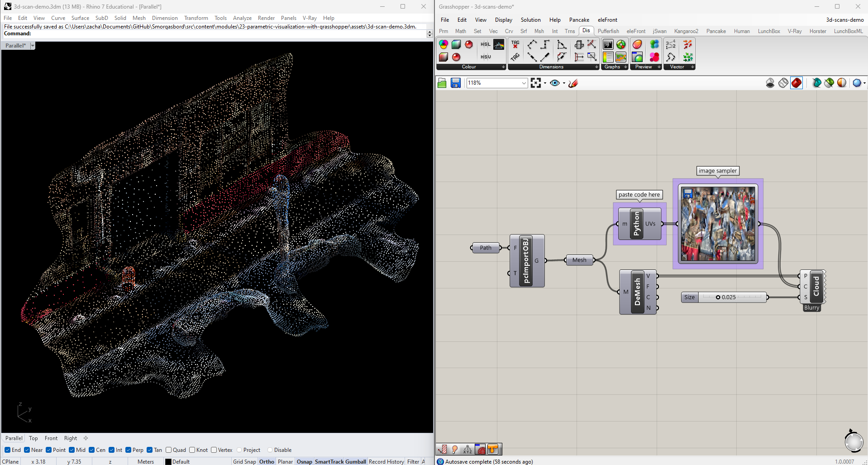Toggle the Vertex object snap
This screenshot has height=465, width=868.
click(213, 450)
